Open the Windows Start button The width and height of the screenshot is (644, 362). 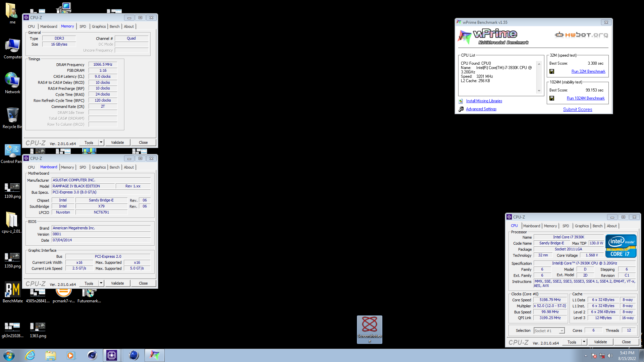click(x=9, y=355)
